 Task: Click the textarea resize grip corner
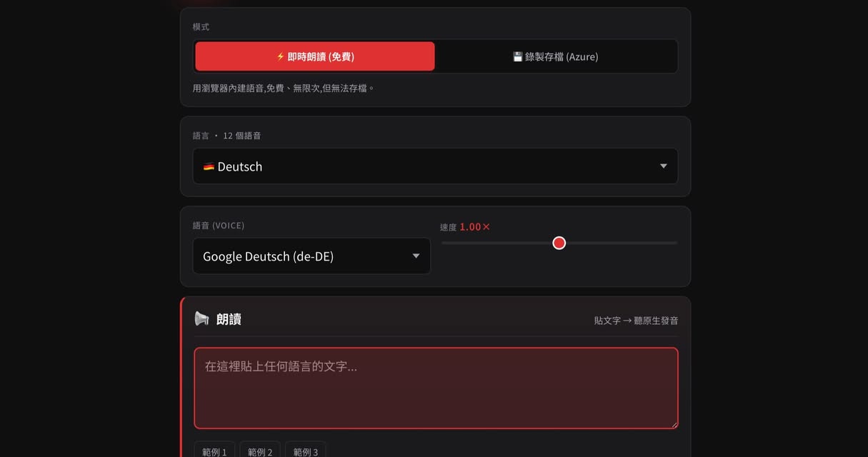click(x=673, y=423)
